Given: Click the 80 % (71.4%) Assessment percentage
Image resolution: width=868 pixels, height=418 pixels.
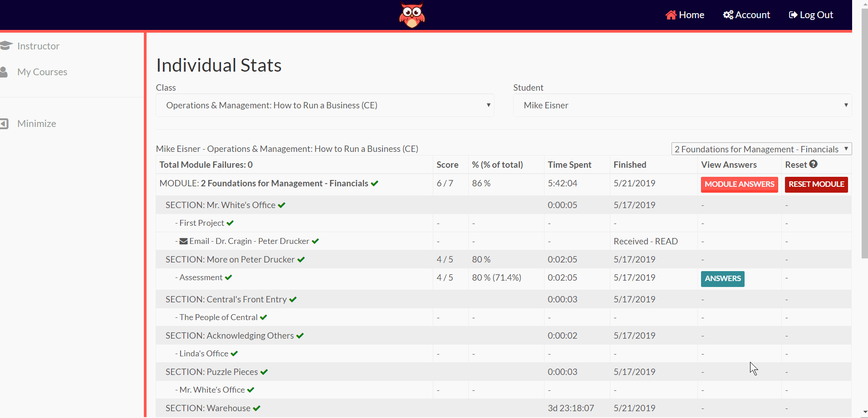Looking at the screenshot, I should 496,277.
